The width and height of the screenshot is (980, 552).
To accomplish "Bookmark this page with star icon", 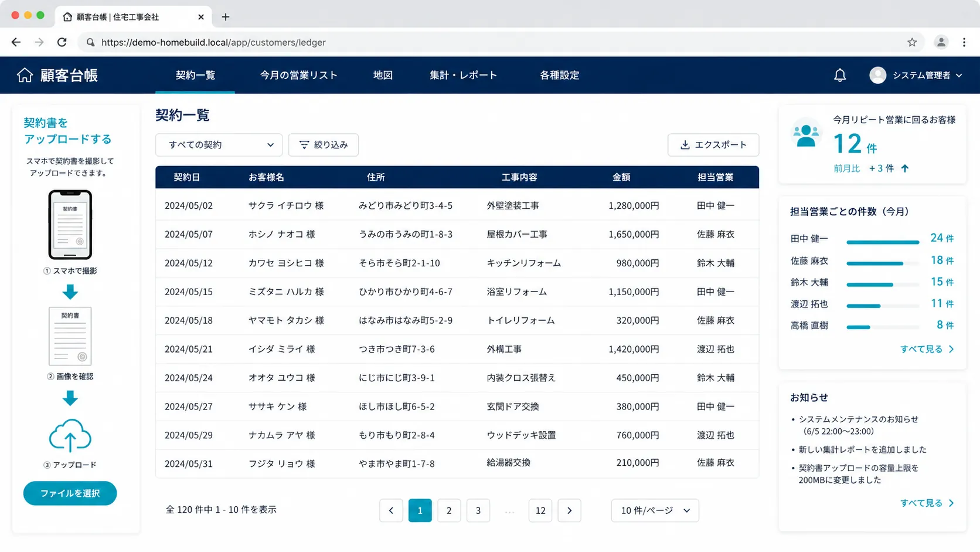I will click(x=912, y=42).
